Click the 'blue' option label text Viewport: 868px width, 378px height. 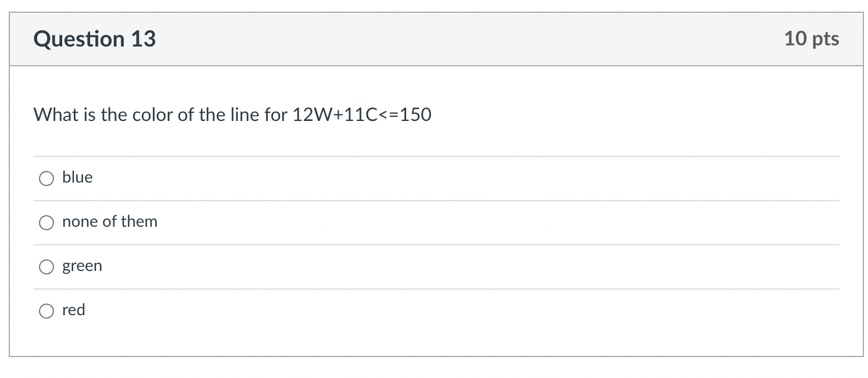tap(77, 177)
